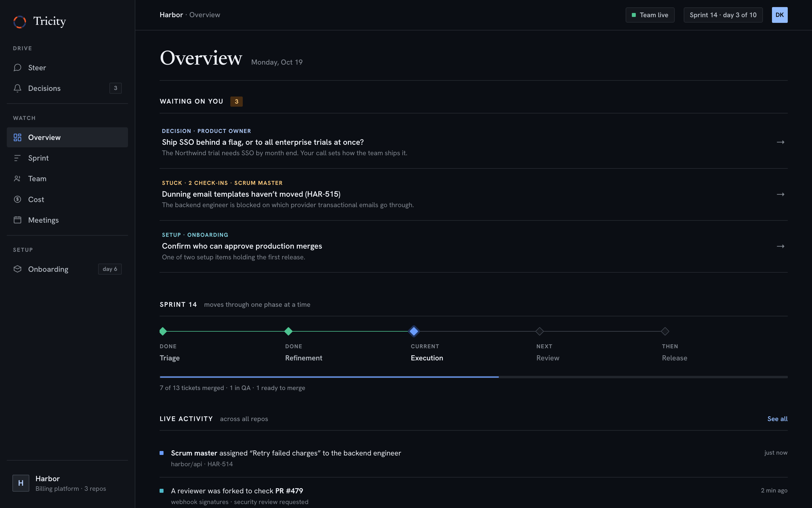Click teal marker on PR #479 activity

(x=162, y=491)
